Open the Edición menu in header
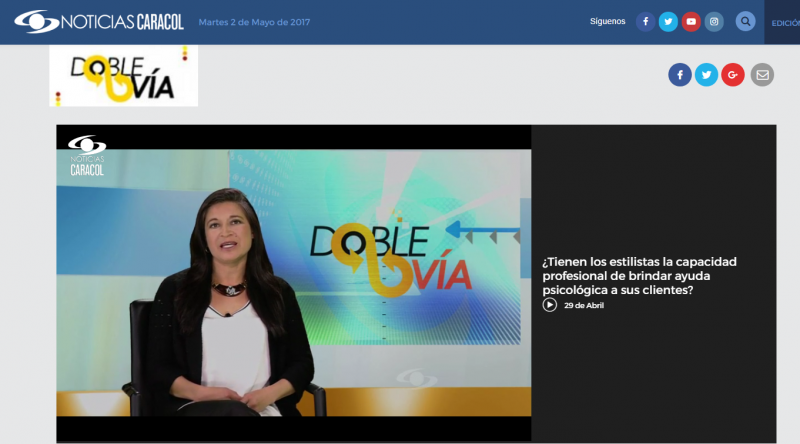This screenshot has height=444, width=800. coord(785,23)
